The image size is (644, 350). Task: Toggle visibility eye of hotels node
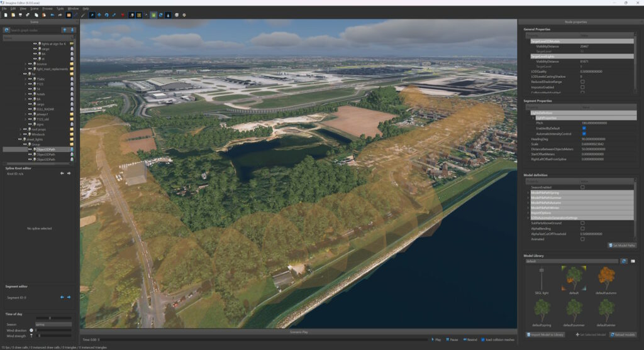[x=30, y=94]
